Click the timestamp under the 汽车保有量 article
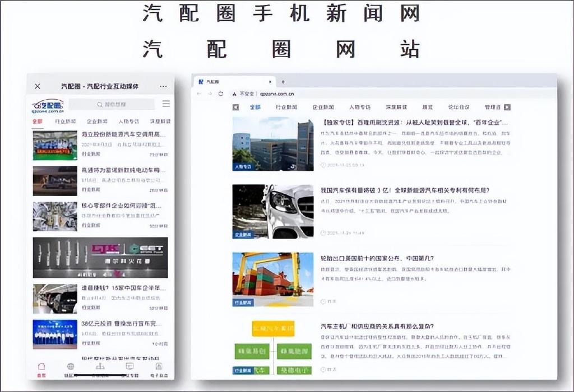Image resolution: width=574 pixels, height=392 pixels. click(342, 233)
